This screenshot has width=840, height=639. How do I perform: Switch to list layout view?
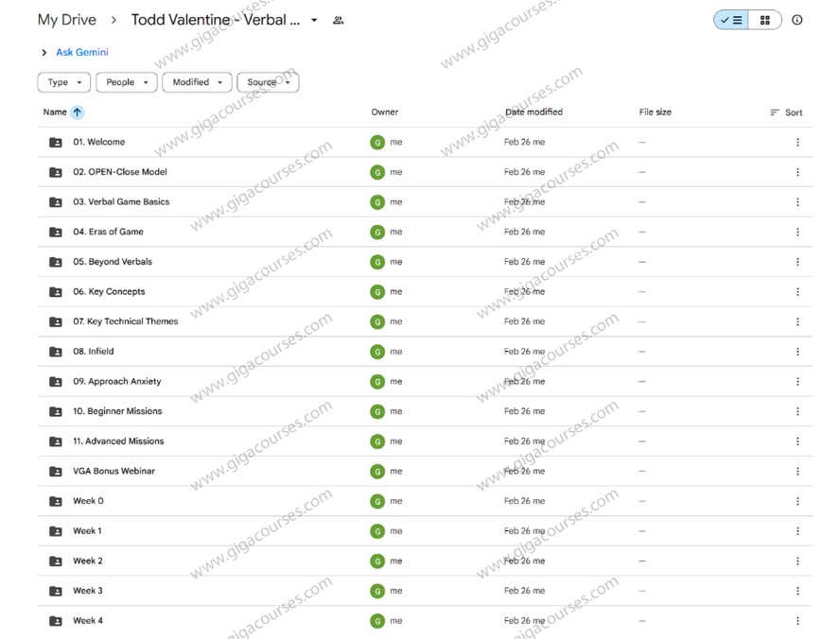(731, 20)
